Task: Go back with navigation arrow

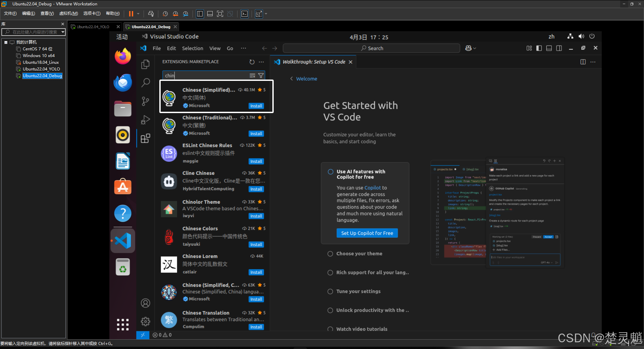Action: (x=265, y=48)
